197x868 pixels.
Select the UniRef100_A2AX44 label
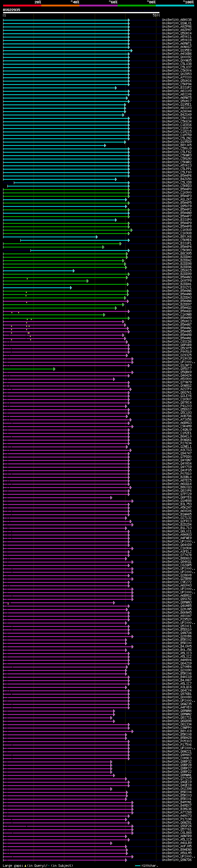point(177,111)
